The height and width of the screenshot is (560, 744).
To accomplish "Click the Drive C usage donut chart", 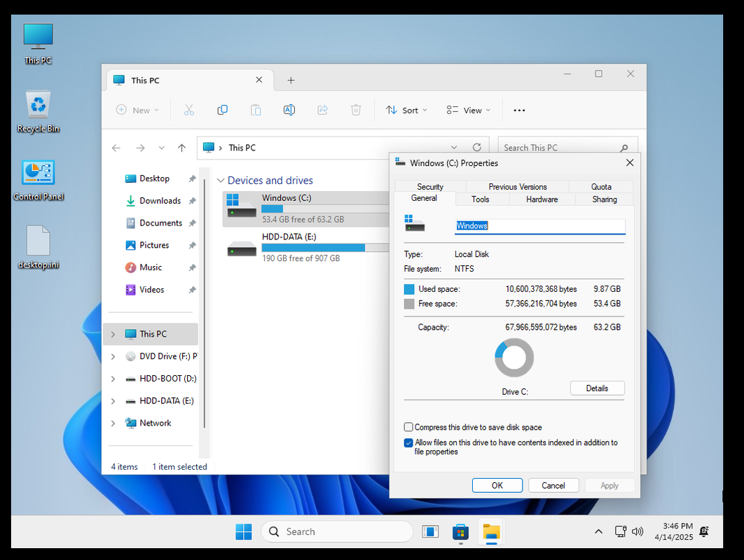I will click(514, 358).
